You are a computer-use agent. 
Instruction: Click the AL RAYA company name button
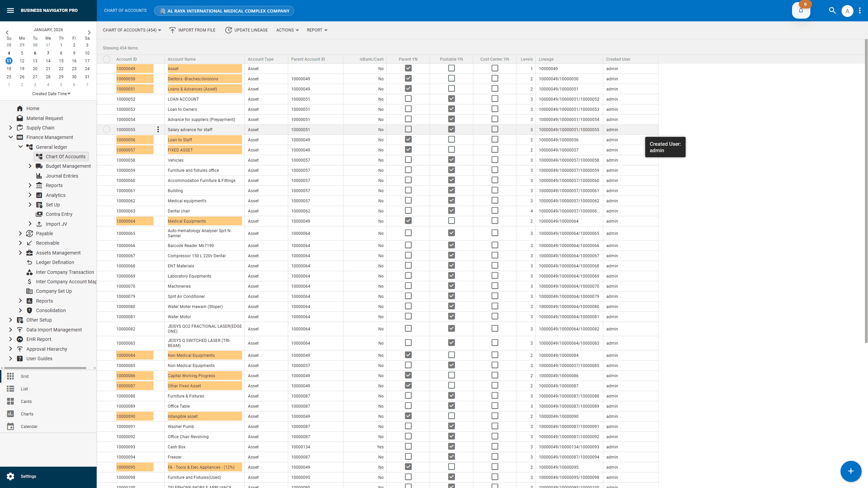[x=224, y=11]
